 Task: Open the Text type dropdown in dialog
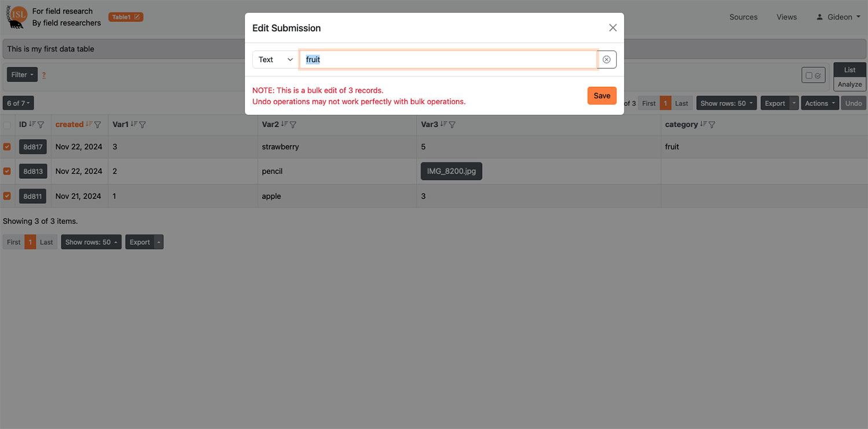click(275, 60)
